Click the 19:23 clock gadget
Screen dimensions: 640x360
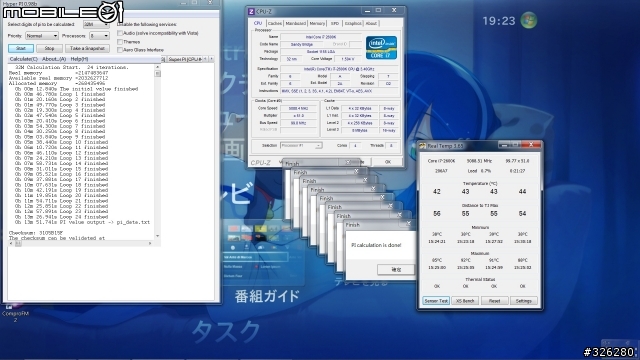pyautogui.click(x=499, y=21)
